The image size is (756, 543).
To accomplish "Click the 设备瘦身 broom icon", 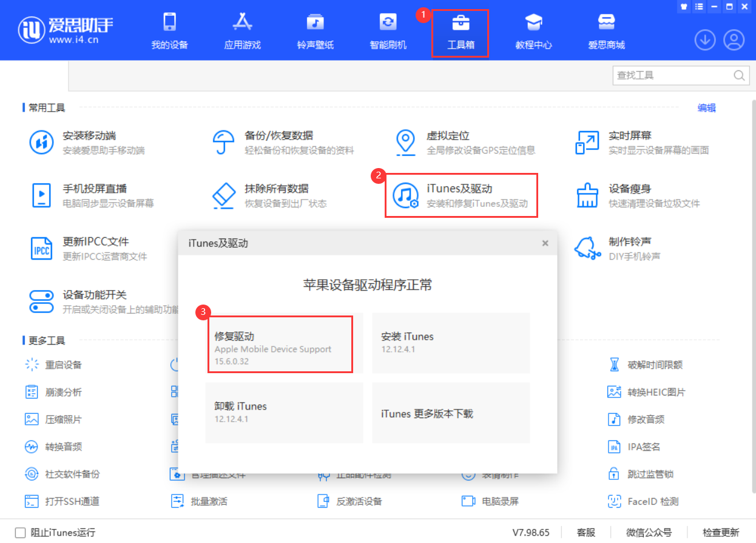I will coord(587,195).
